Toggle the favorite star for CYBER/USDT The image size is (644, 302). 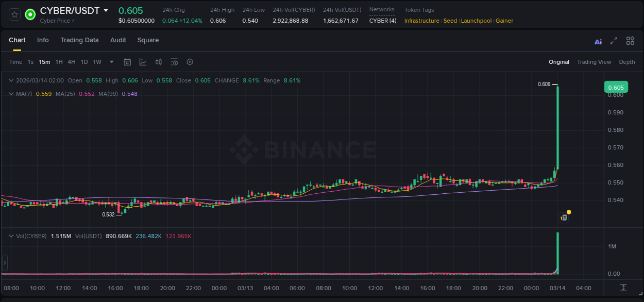[14, 14]
